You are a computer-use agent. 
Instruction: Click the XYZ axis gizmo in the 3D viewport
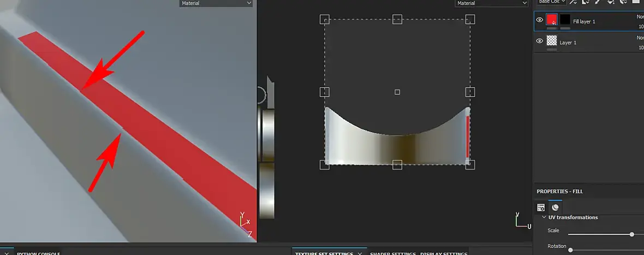[x=246, y=226]
